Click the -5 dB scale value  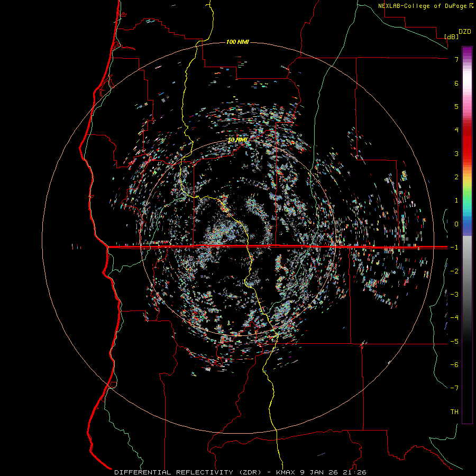[454, 342]
